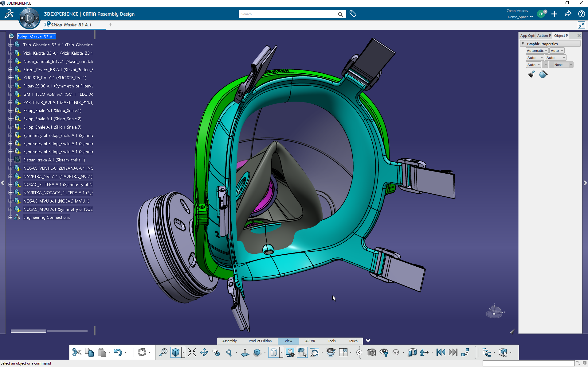Toggle the parallel cylinder projection mode
The width and height of the screenshot is (588, 367).
coord(273,352)
